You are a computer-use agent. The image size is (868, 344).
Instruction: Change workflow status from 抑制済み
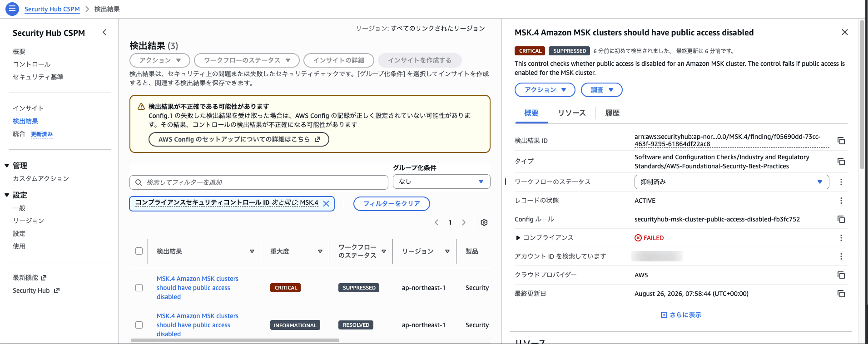[732, 182]
